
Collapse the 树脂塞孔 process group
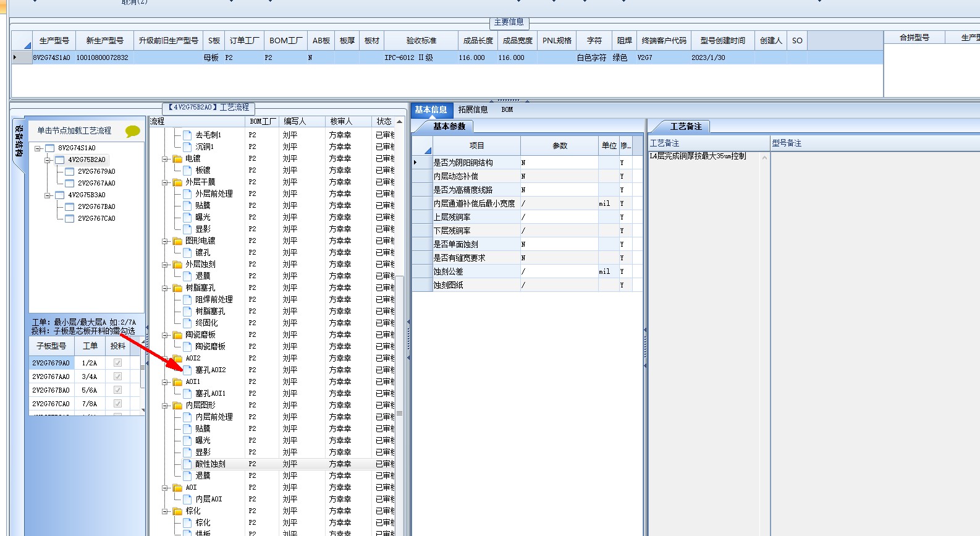point(166,288)
